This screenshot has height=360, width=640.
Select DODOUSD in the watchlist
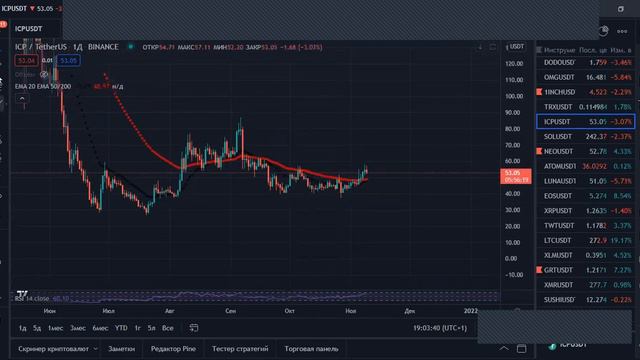(x=585, y=62)
